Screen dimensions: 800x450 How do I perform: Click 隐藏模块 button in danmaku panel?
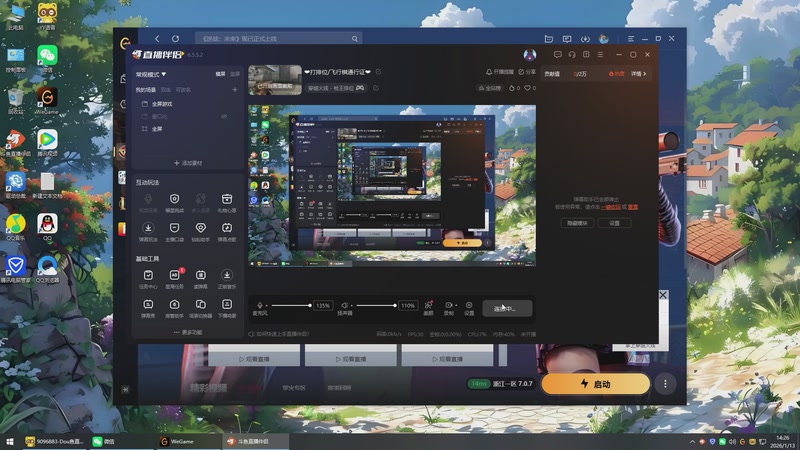pyautogui.click(x=577, y=223)
